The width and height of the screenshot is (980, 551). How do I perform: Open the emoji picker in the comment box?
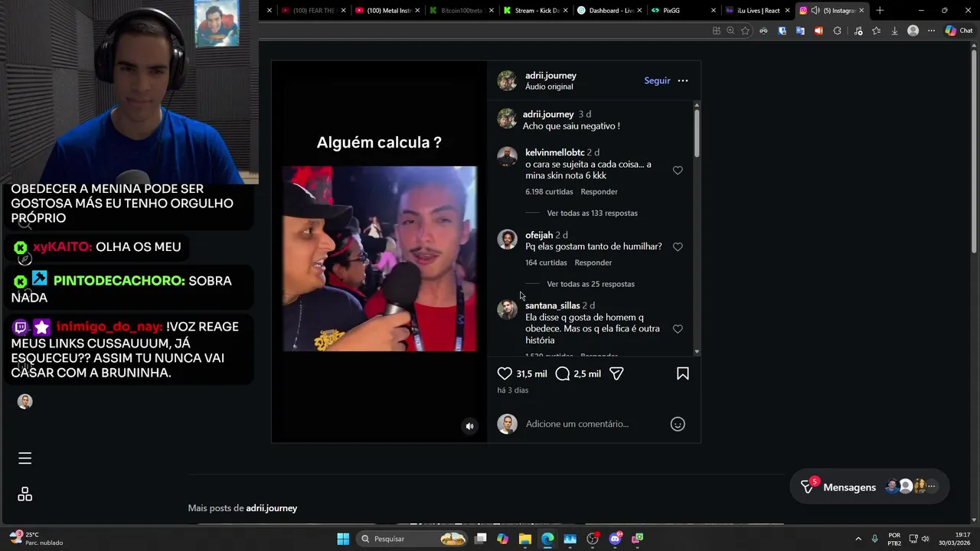pos(678,424)
